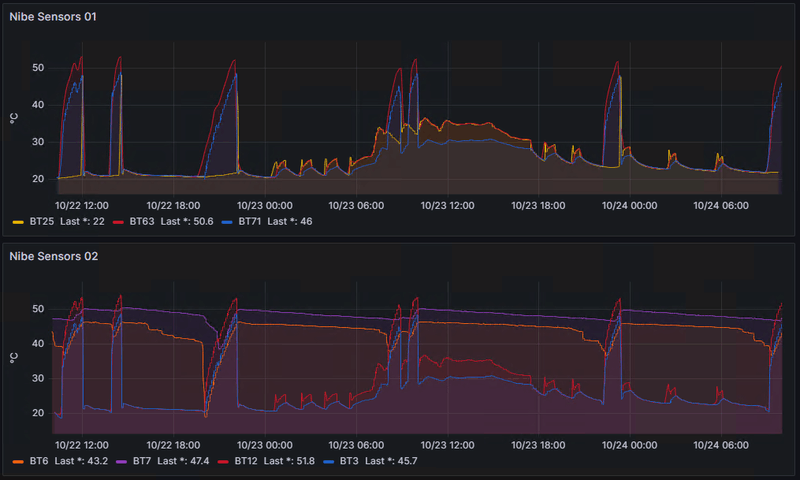Click the yellow BT25 legend color swatch
The height and width of the screenshot is (480, 800).
(18, 222)
